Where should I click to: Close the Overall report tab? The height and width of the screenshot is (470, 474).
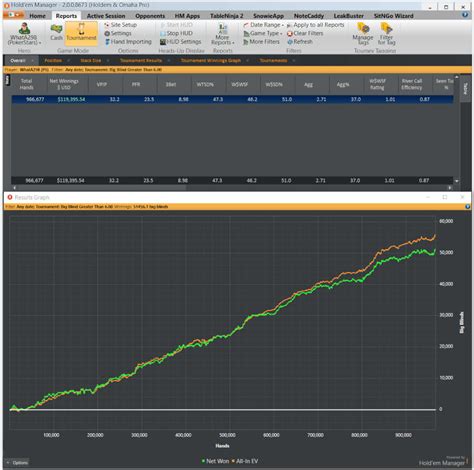(32, 61)
